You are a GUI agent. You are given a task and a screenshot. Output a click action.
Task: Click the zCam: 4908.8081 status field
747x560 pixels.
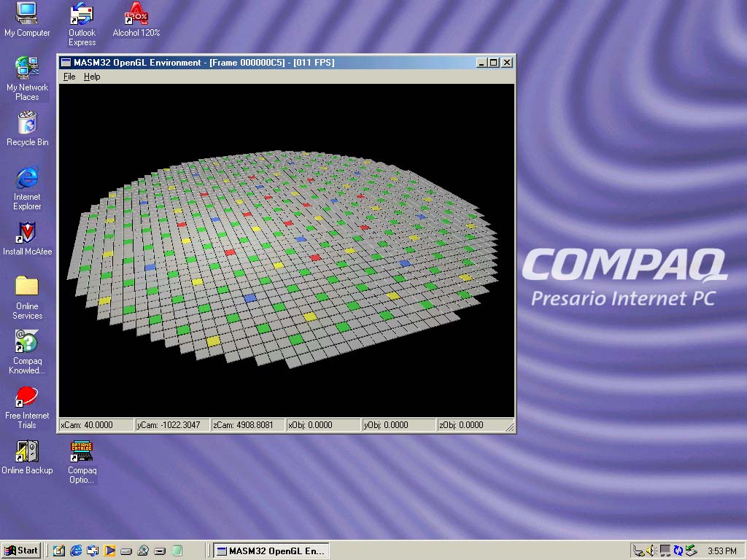pyautogui.click(x=248, y=425)
